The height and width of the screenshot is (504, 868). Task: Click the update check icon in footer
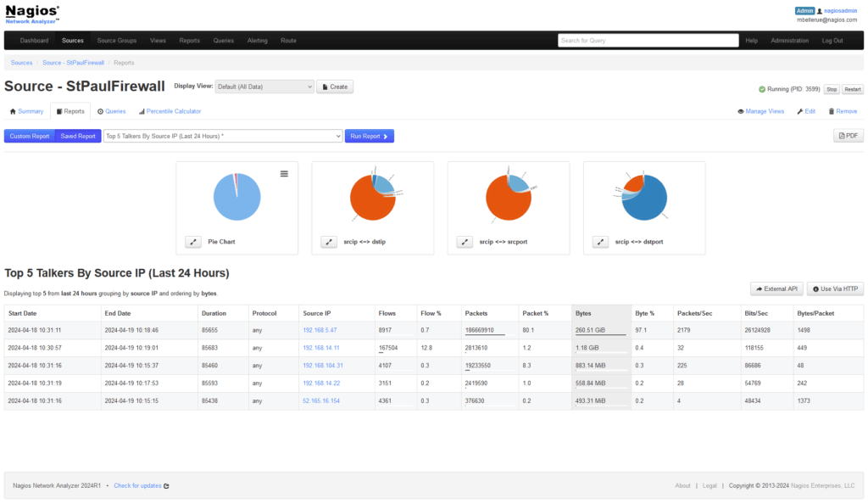click(x=166, y=486)
